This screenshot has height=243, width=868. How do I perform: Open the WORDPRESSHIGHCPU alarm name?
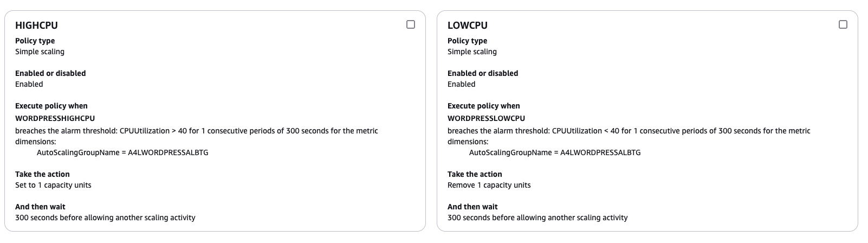[x=55, y=118]
